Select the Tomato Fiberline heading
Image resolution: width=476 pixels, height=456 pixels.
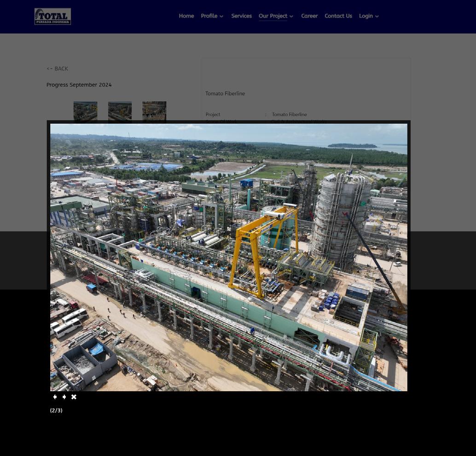225,93
